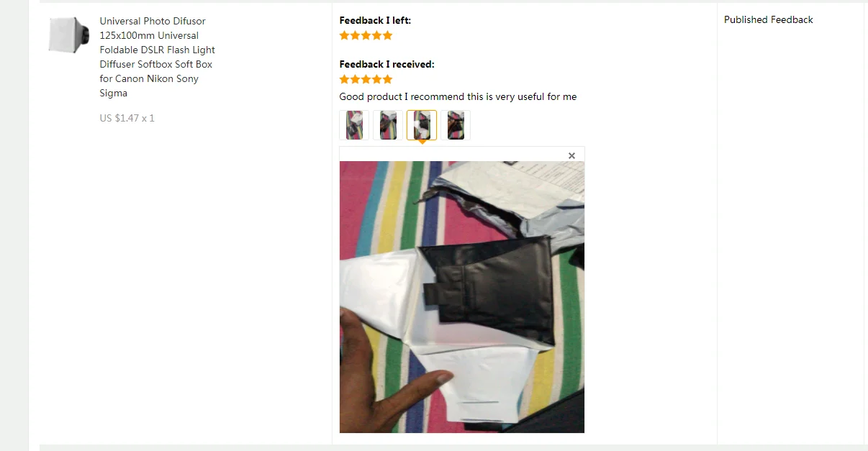Click the 'Feedback I left:' heading
Screen dimensions: 868x451
click(x=375, y=20)
